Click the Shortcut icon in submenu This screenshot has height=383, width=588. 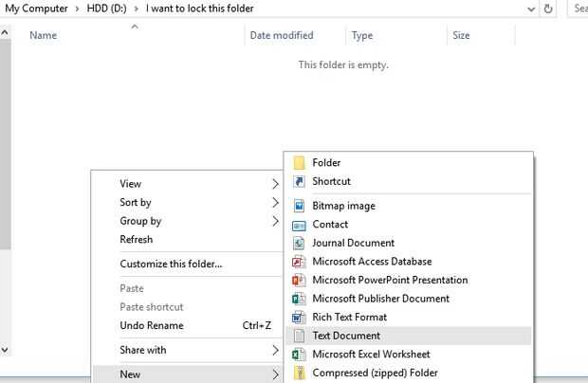pyautogui.click(x=299, y=181)
